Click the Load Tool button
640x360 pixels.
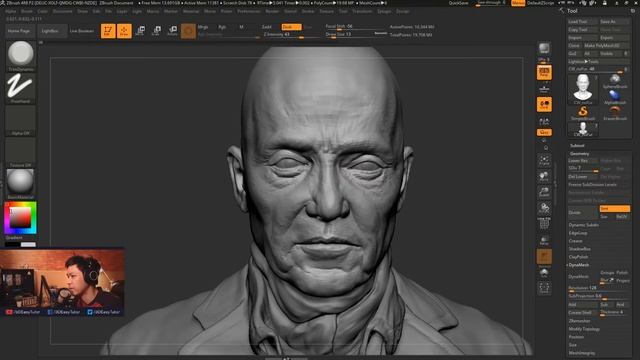(x=583, y=22)
